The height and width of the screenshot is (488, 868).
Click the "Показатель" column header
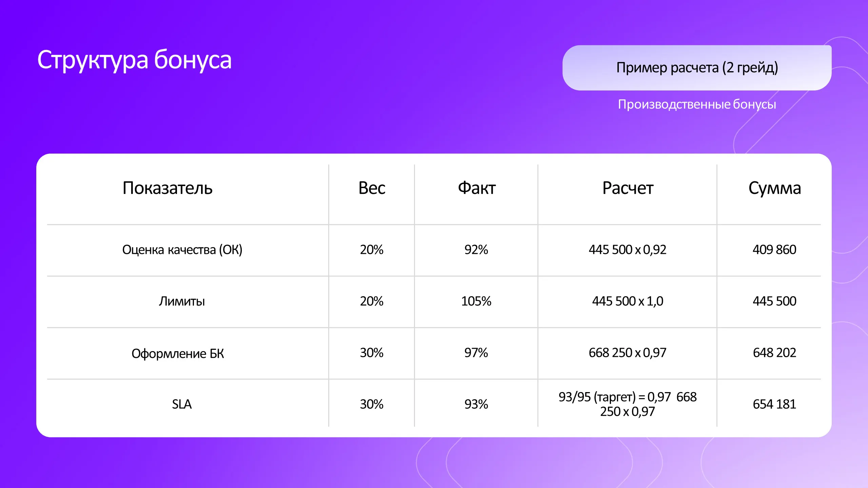[x=167, y=188]
